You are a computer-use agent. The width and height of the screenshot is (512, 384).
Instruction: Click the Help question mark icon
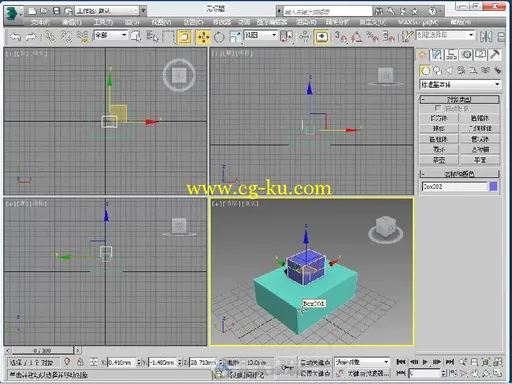click(432, 11)
